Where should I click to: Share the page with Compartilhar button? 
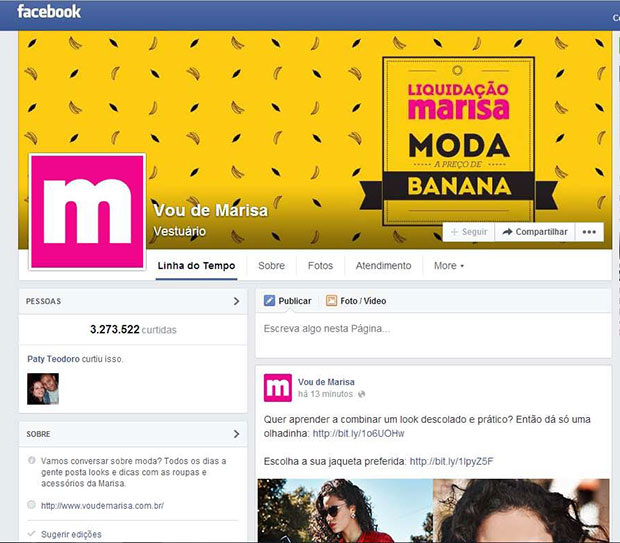click(x=535, y=232)
